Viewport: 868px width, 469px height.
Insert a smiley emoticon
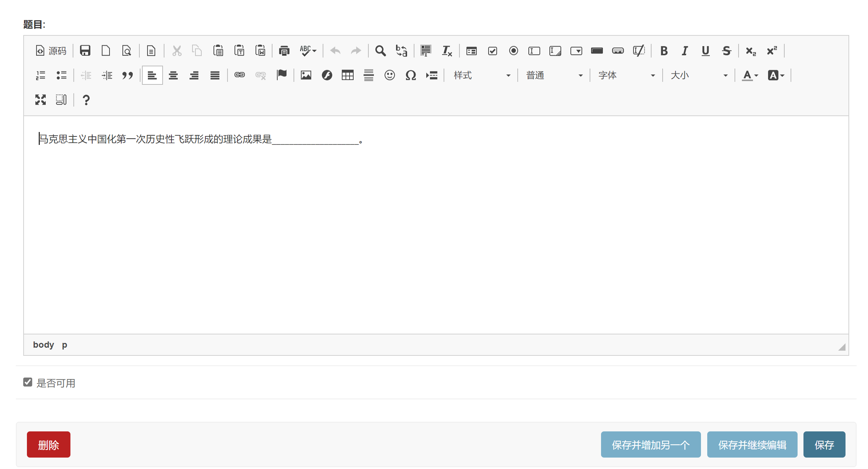(390, 75)
